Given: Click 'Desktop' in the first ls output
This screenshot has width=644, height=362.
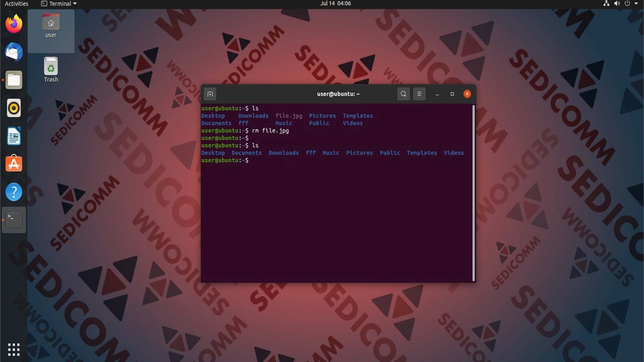Looking at the screenshot, I should click(213, 116).
